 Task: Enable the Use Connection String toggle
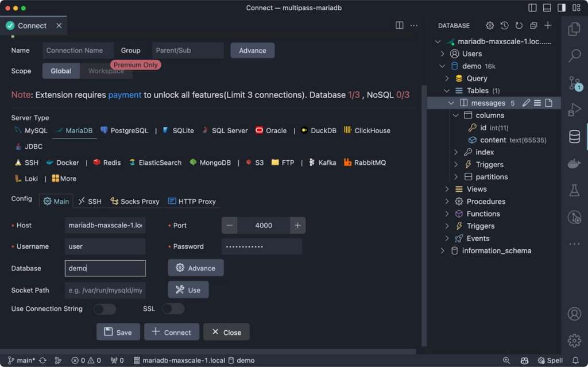click(x=105, y=308)
